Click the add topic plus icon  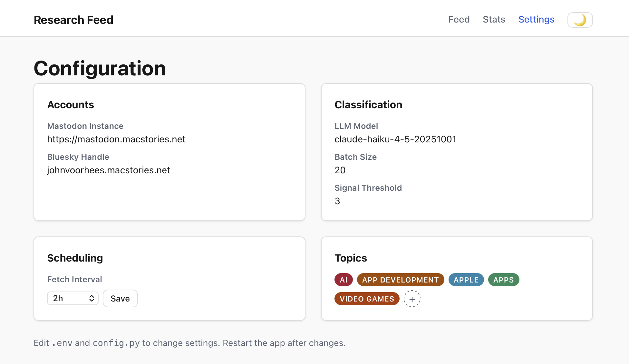coord(412,299)
